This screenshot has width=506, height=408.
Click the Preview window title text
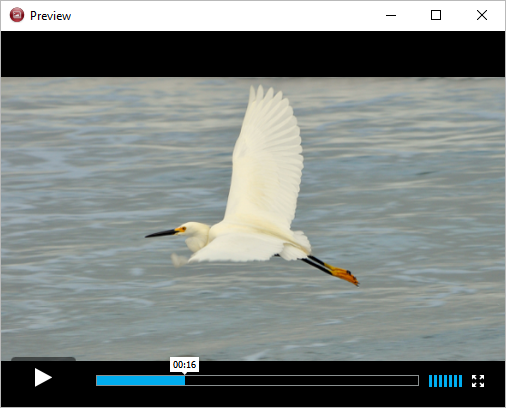pos(50,16)
